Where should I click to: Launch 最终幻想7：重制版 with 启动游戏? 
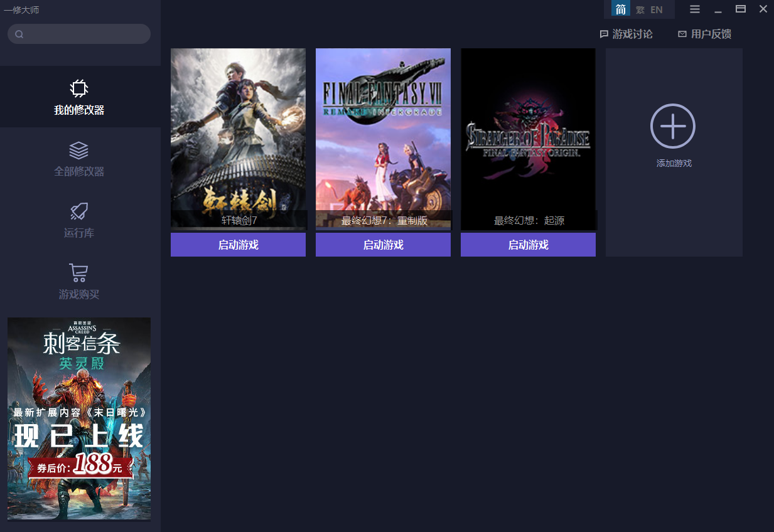click(x=383, y=245)
